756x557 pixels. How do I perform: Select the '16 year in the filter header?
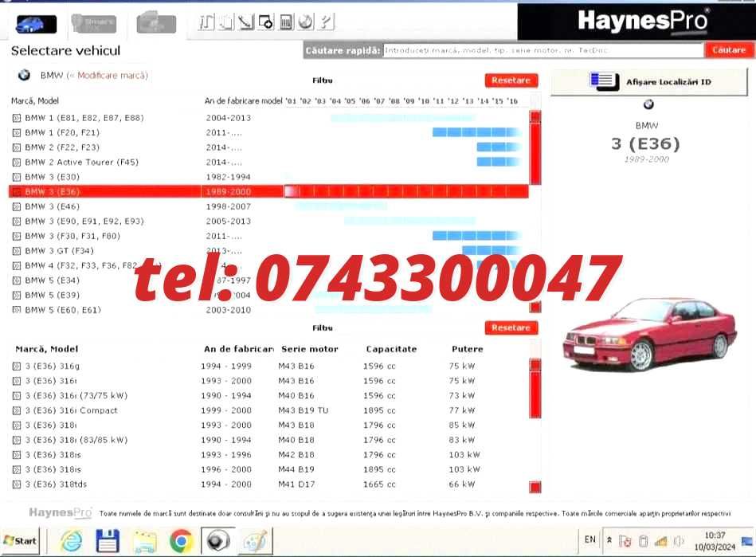tap(512, 101)
